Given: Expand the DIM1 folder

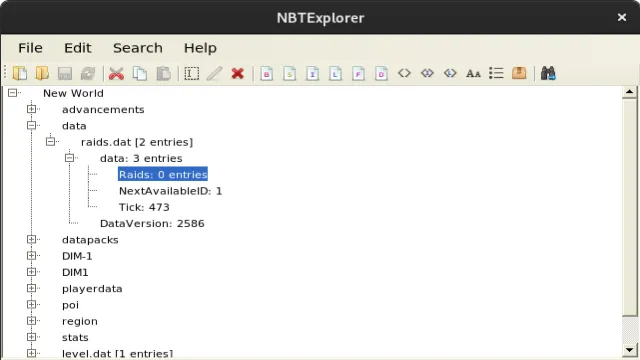Looking at the screenshot, I should [x=31, y=272].
